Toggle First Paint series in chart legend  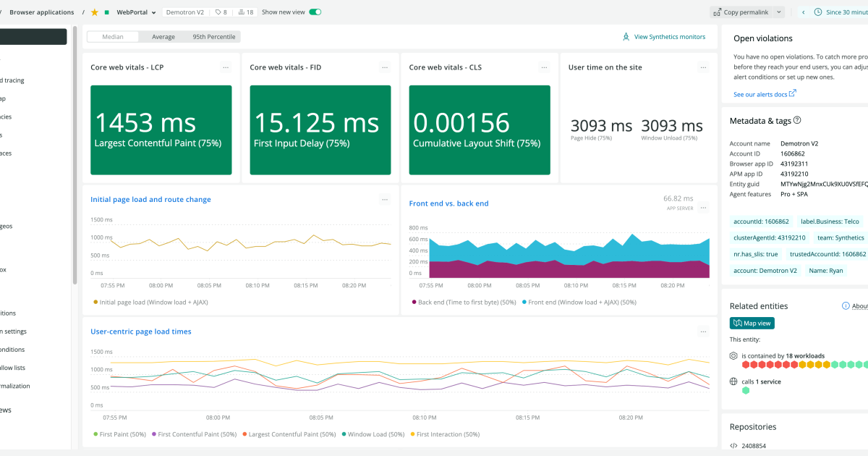pos(120,434)
